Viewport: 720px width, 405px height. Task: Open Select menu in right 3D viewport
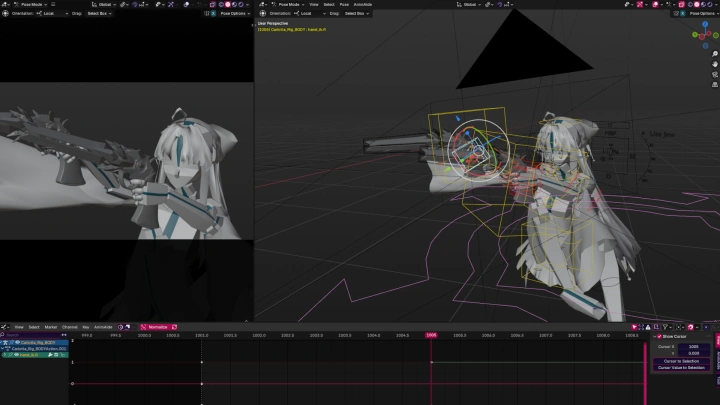tap(329, 5)
